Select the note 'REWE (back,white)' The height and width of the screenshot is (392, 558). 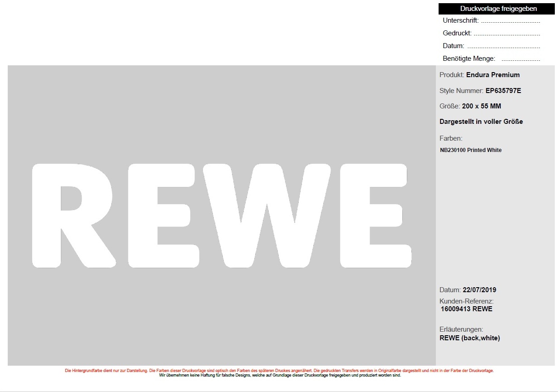470,338
